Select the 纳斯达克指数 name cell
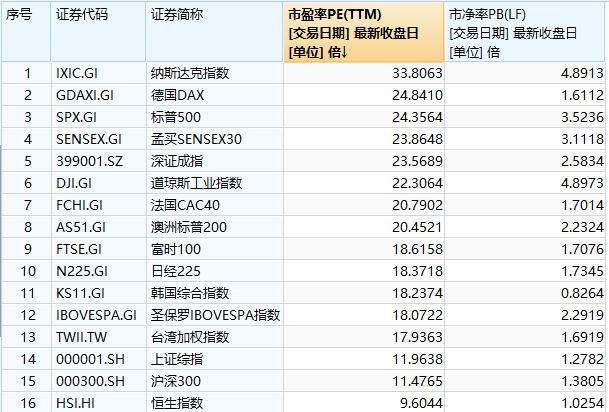This screenshot has width=609, height=412. [x=214, y=73]
